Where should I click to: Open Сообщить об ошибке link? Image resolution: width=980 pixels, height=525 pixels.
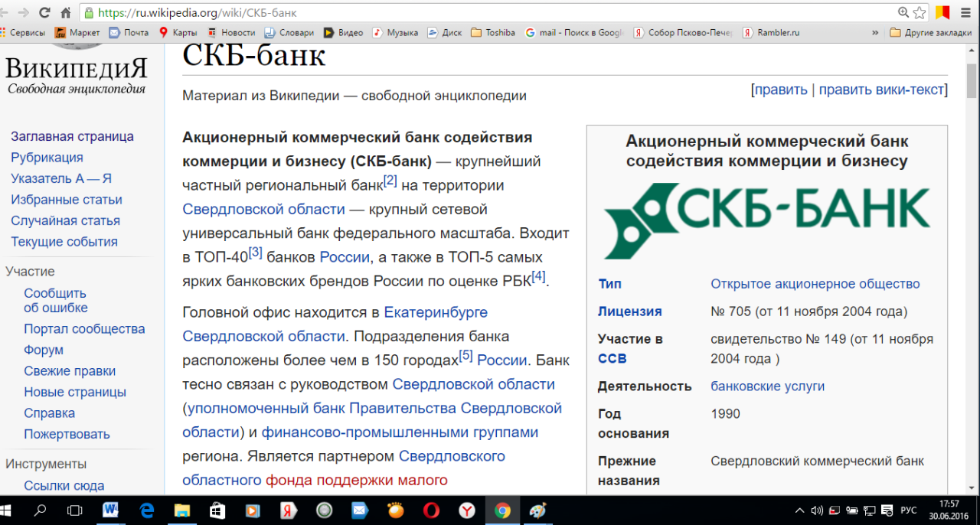(56, 300)
